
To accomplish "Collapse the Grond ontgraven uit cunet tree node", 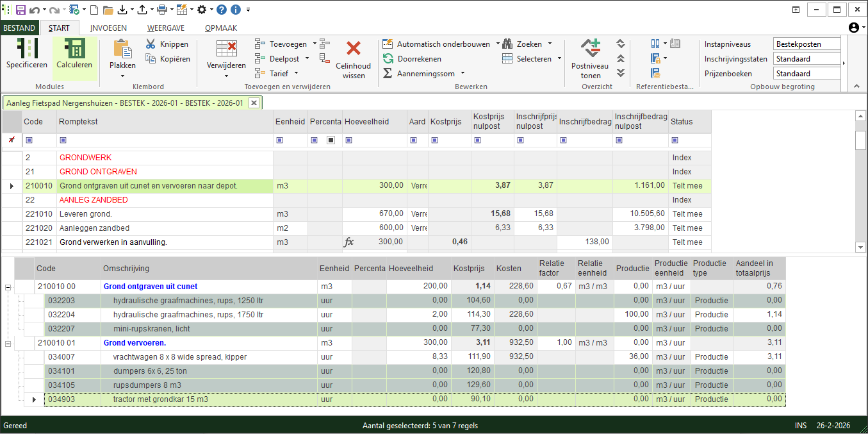I will [8, 287].
